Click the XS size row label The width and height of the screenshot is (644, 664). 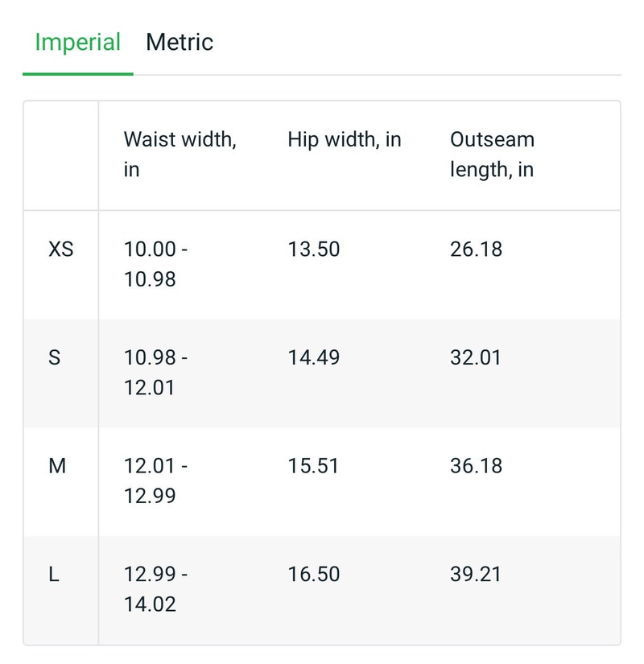tap(61, 249)
